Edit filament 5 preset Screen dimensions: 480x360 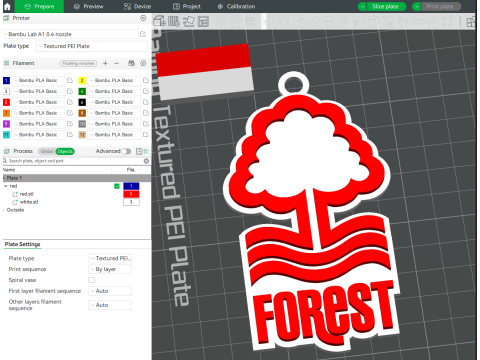tap(70, 102)
